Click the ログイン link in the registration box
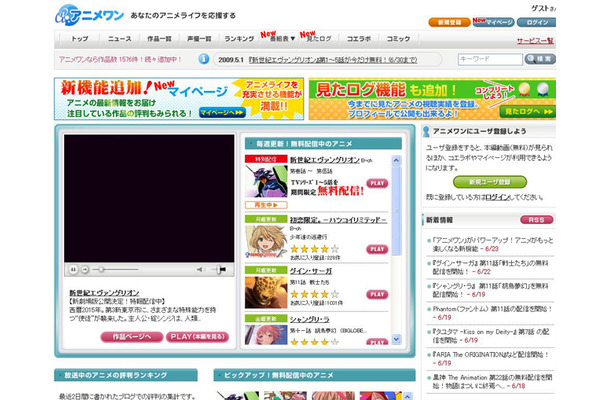Viewport: 610px width, 400px height. [x=497, y=197]
